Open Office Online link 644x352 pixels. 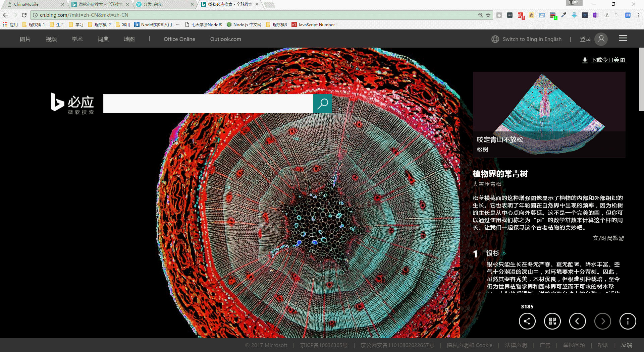pos(179,39)
